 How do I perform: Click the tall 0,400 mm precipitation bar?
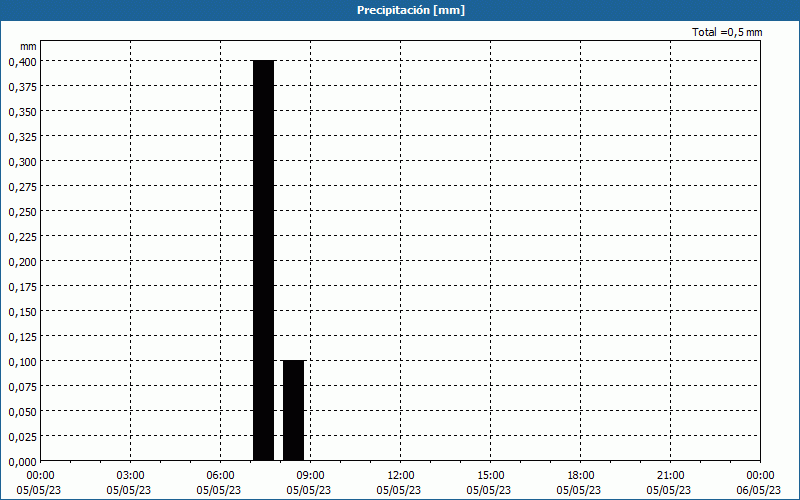264,260
